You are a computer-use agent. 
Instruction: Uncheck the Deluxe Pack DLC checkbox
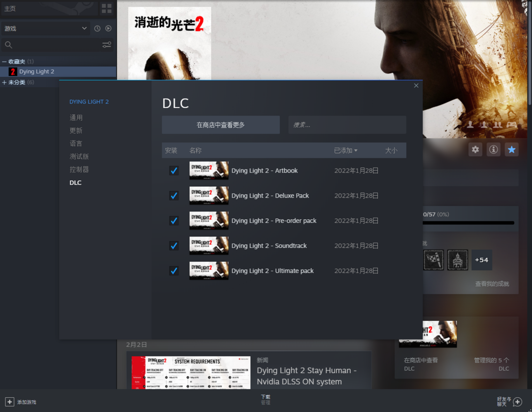tap(174, 196)
